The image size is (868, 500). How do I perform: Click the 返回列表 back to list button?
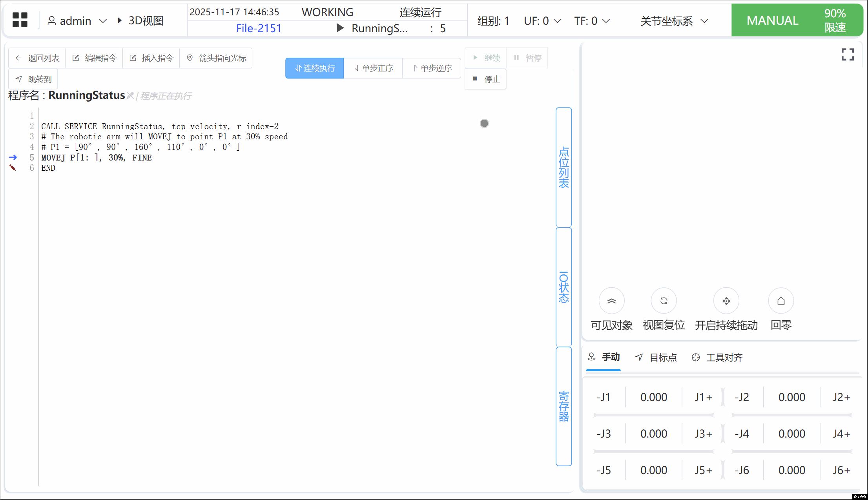(37, 58)
